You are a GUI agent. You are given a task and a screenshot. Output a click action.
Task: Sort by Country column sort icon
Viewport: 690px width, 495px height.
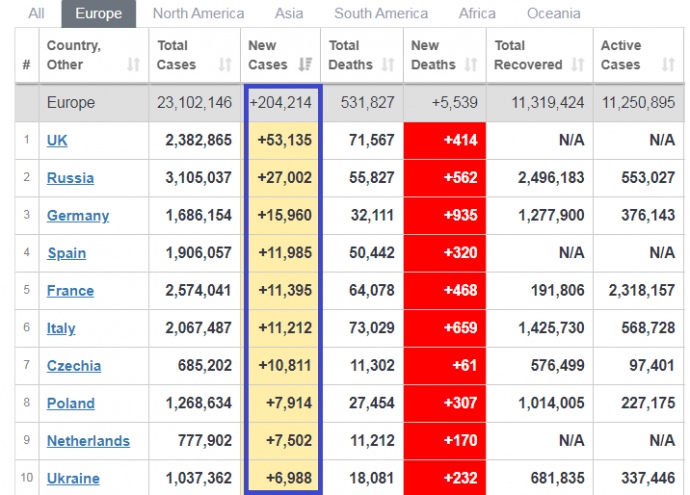pos(134,65)
